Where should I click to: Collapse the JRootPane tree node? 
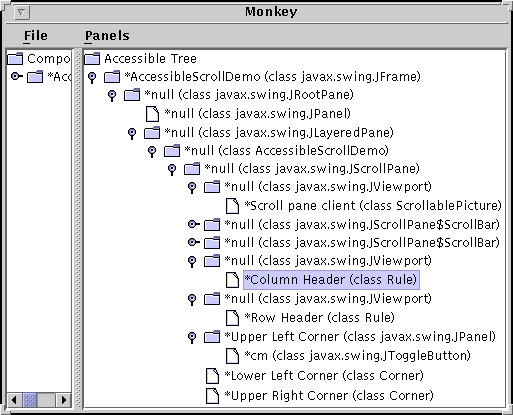coord(112,95)
